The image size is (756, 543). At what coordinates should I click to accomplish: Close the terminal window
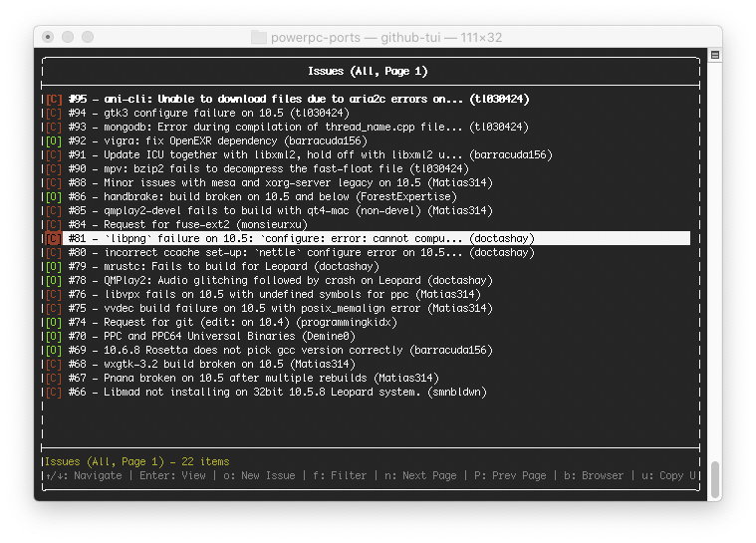(48, 37)
